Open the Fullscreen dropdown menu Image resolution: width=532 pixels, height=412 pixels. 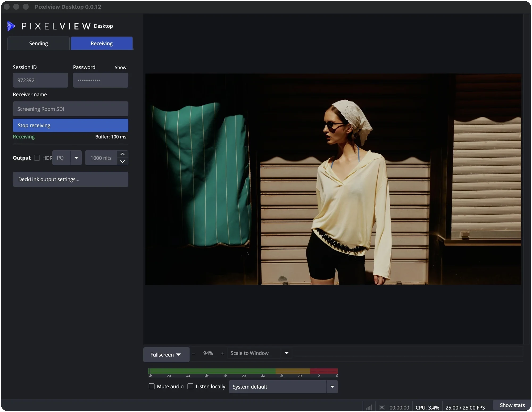point(166,355)
